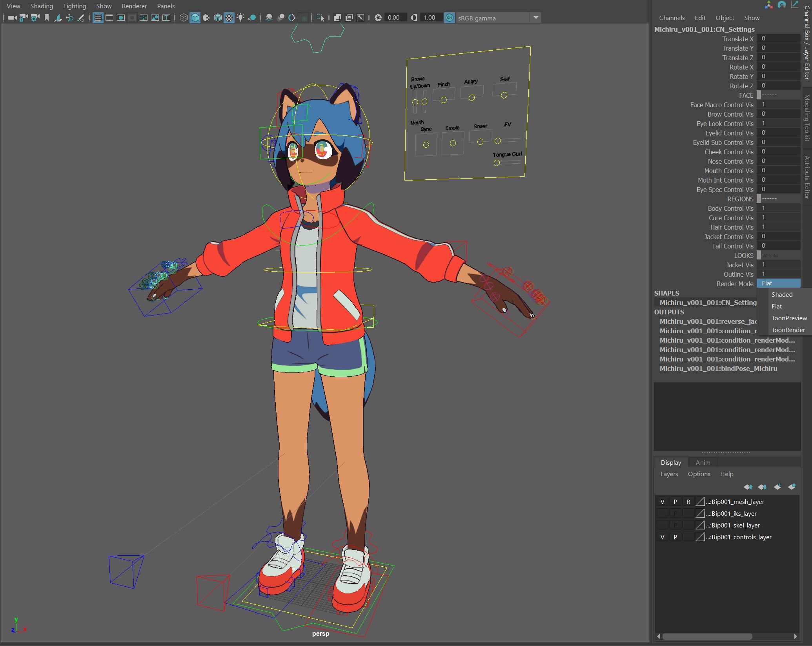This screenshot has height=646, width=812.
Task: Toggle the Image Plane icon
Action: 58,18
